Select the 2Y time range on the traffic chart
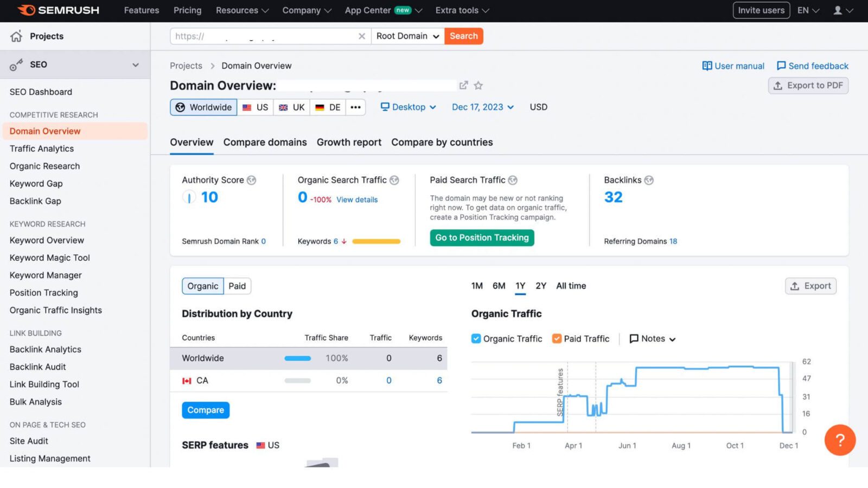 click(540, 286)
